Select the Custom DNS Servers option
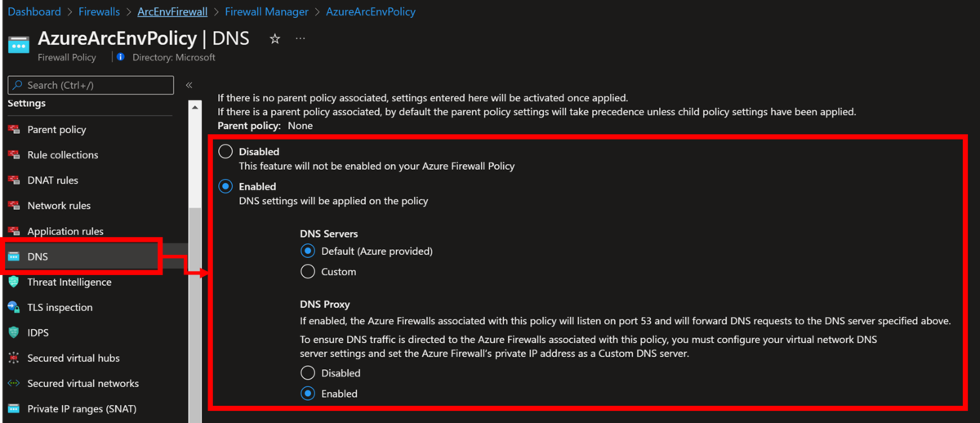 click(308, 271)
